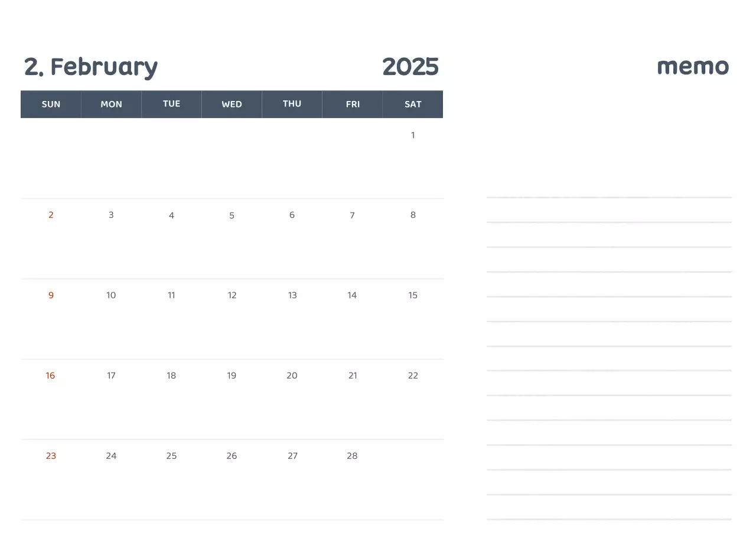
Task: Click the FRI column header
Action: (x=353, y=105)
